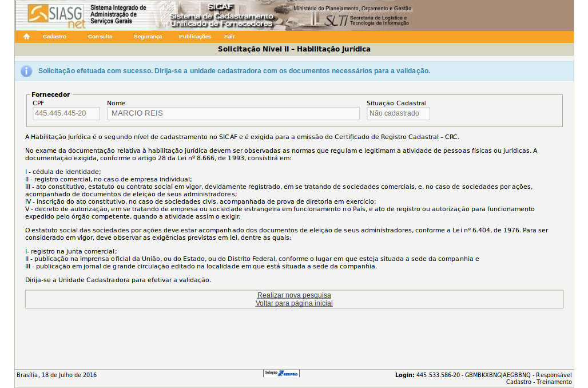This screenshot has height=388, width=588.
Task: Click the Serpro solution logo in the footer
Action: click(281, 373)
